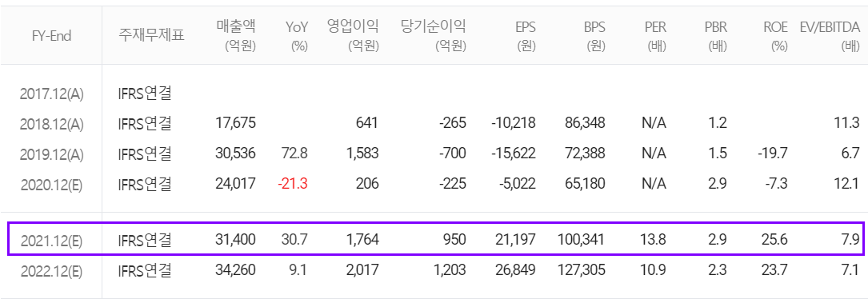Click operating profit value 206
This screenshot has width=868, height=303.
[x=367, y=184]
